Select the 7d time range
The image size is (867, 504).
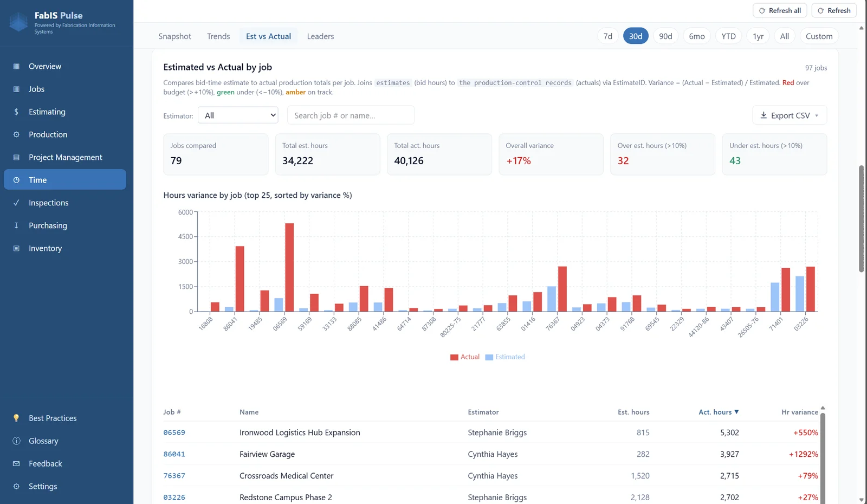(608, 36)
